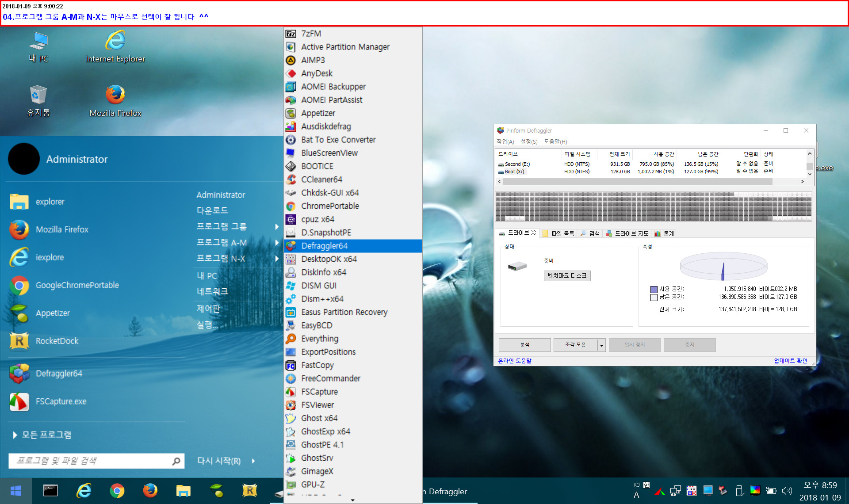Switch to 검색 tab
Image resolution: width=849 pixels, height=504 pixels.
click(x=590, y=233)
